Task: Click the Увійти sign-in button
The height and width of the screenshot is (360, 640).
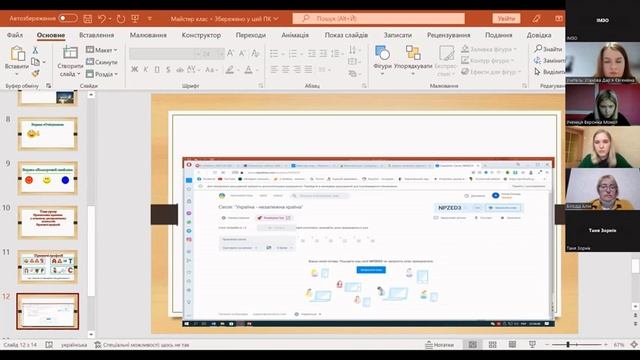Action: (506, 19)
